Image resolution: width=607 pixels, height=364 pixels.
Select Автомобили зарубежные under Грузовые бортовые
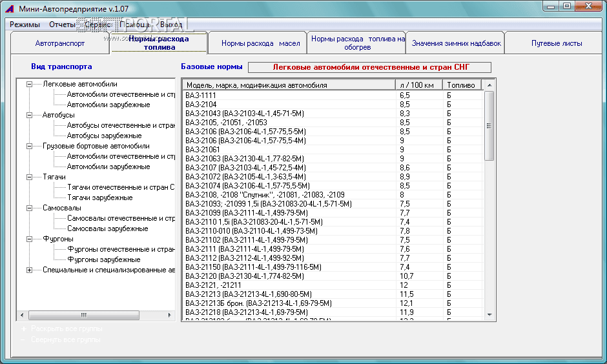pyautogui.click(x=108, y=167)
